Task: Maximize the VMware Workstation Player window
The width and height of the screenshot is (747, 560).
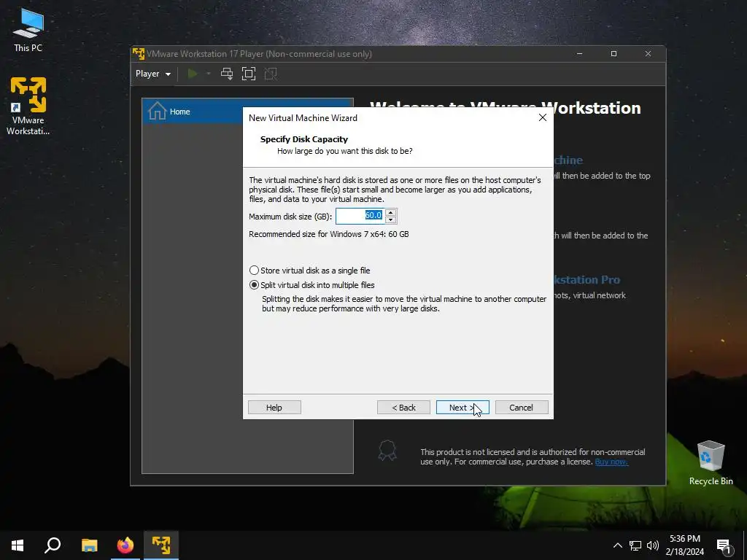Action: (614, 54)
